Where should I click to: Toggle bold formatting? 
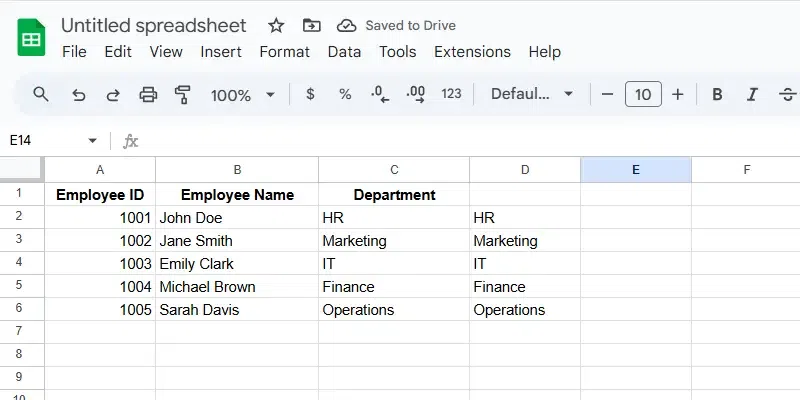pos(717,94)
